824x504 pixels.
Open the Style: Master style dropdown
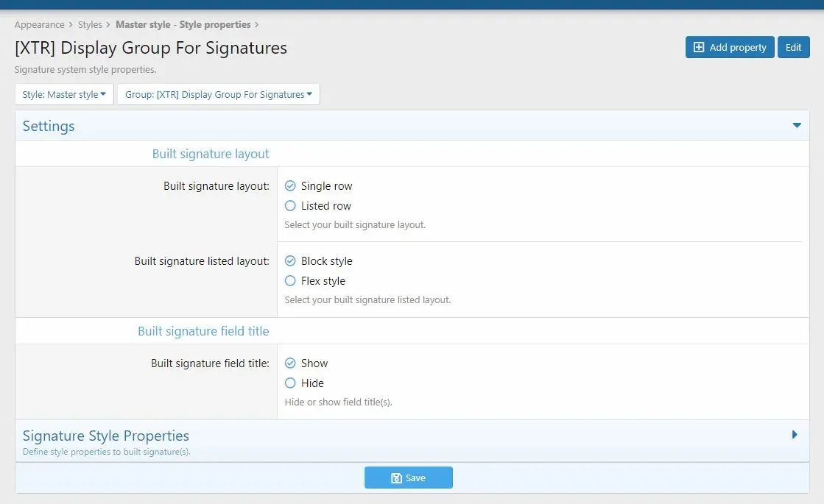click(64, 94)
